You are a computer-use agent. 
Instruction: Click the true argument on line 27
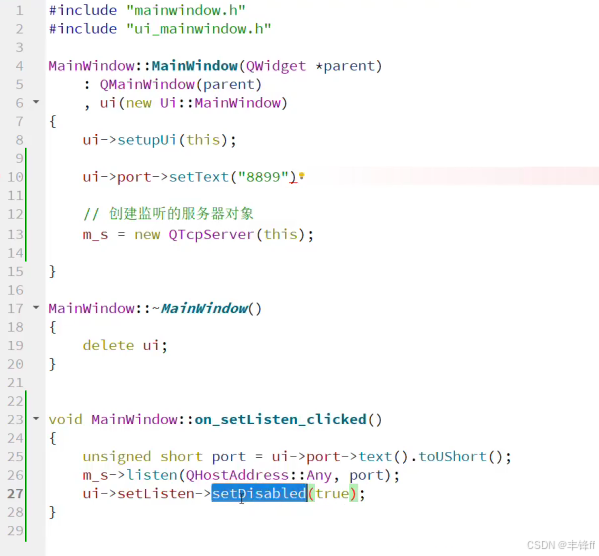[x=332, y=494]
